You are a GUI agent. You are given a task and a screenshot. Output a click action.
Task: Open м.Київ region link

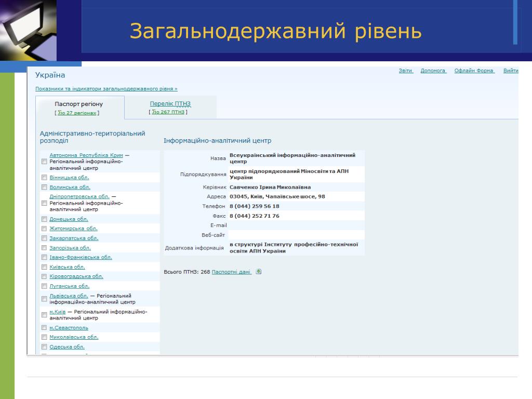point(57,312)
